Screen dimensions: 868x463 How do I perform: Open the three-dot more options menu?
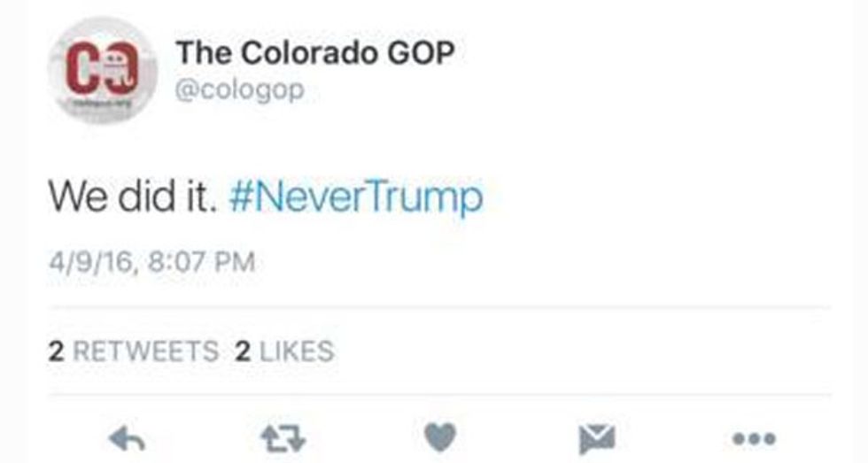click(x=754, y=439)
